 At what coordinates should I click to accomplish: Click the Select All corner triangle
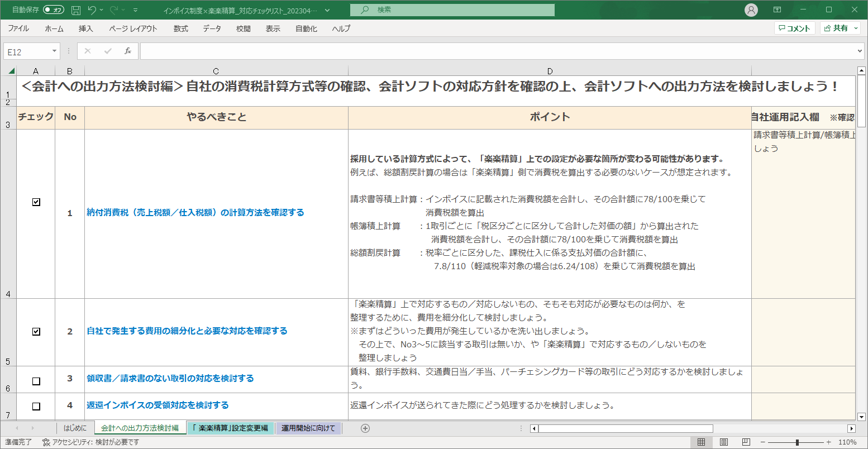[x=11, y=71]
